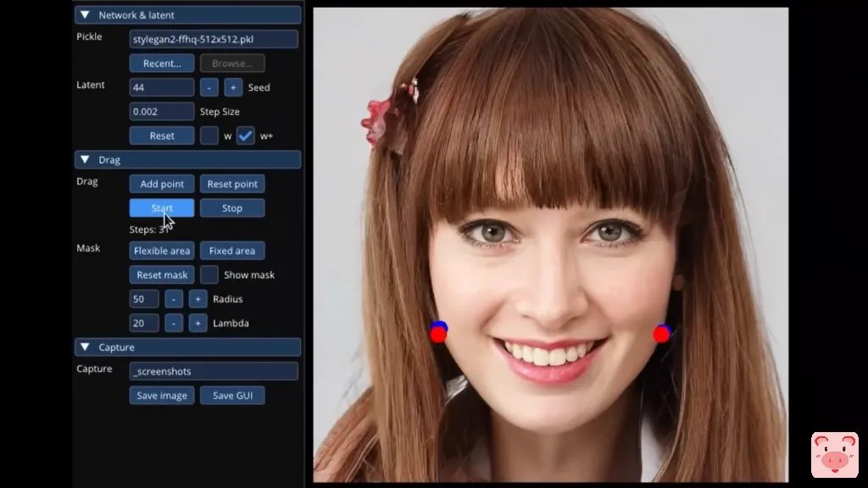Click the Save GUI button
This screenshot has width=868, height=488.
[x=232, y=396]
